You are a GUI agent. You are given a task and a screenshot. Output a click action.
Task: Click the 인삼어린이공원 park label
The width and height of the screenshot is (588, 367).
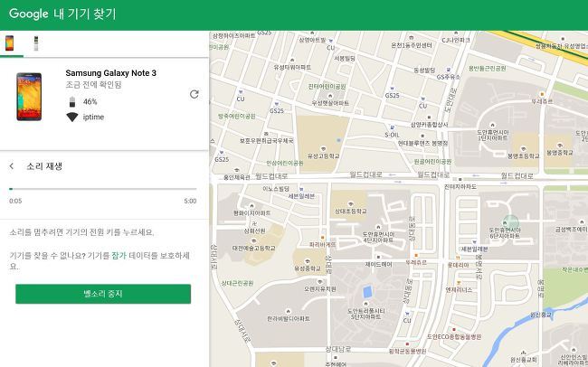(x=285, y=163)
